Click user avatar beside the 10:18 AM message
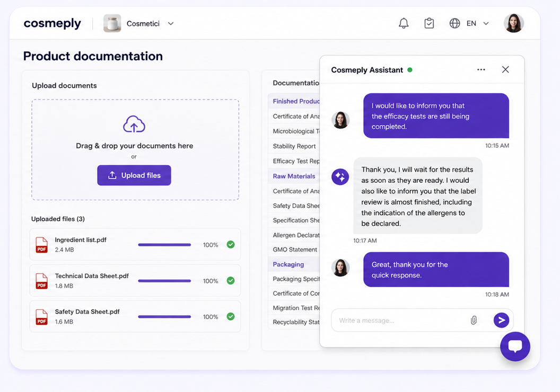 tap(340, 268)
